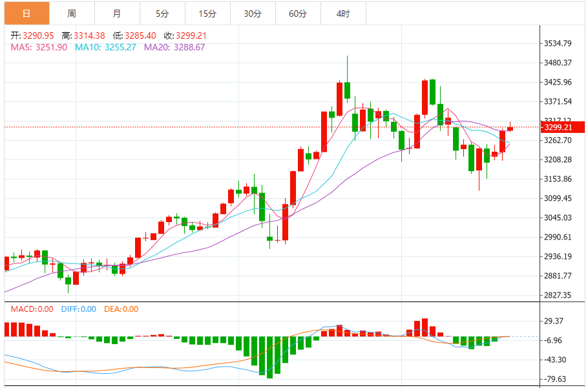Click the closing price 3299.21 value
588x388 pixels.
point(191,36)
